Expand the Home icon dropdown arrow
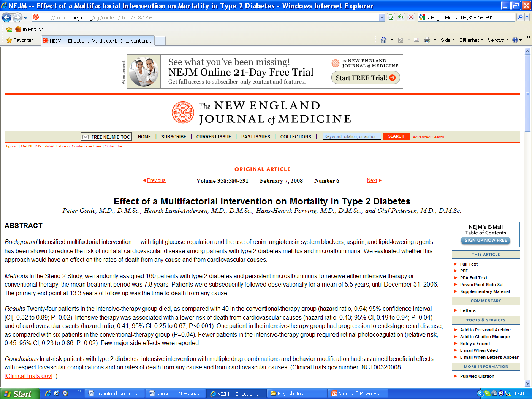The height and width of the screenshot is (399, 532). pos(391,40)
